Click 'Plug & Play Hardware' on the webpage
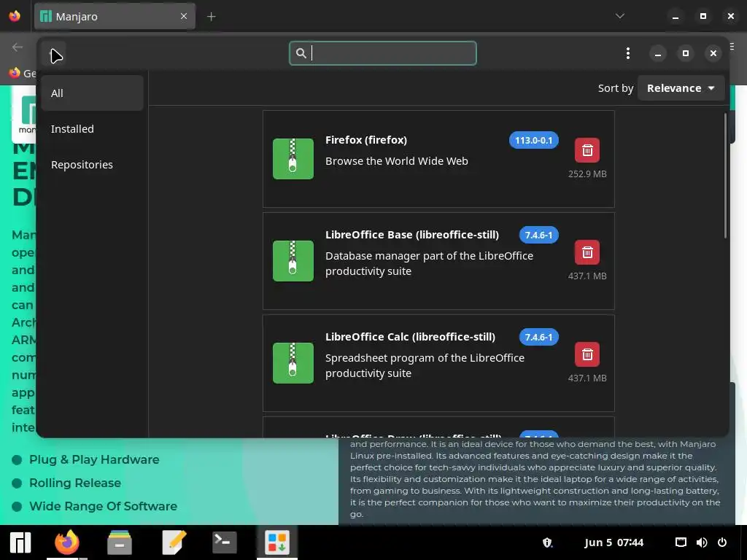This screenshot has height=560, width=747. coord(94,459)
